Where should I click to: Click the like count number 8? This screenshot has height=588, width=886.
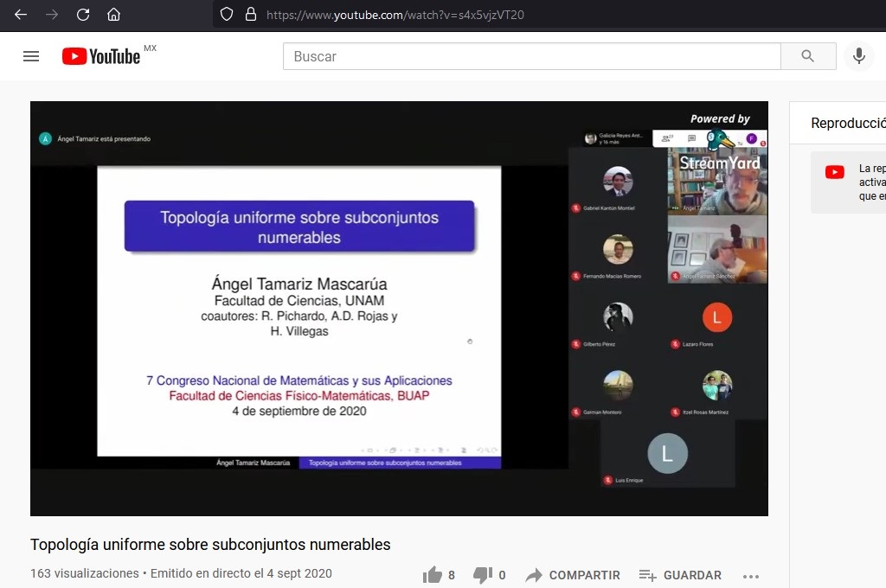click(452, 575)
